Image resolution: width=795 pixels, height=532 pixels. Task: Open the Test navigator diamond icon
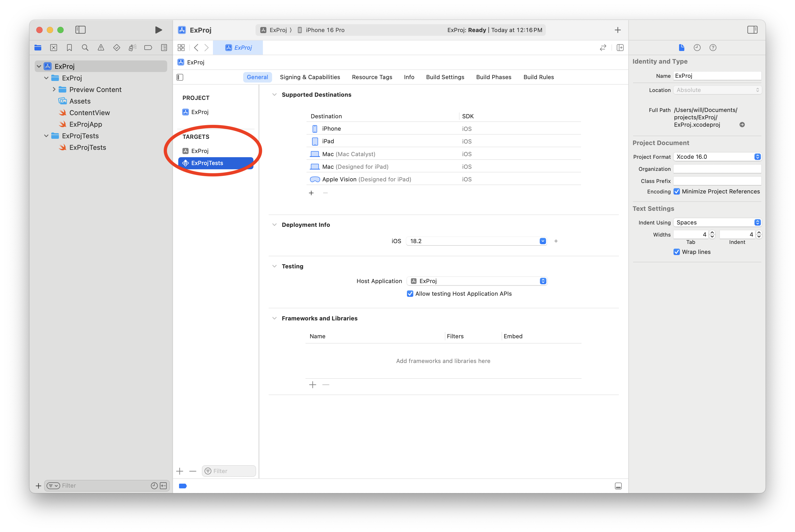tap(117, 48)
